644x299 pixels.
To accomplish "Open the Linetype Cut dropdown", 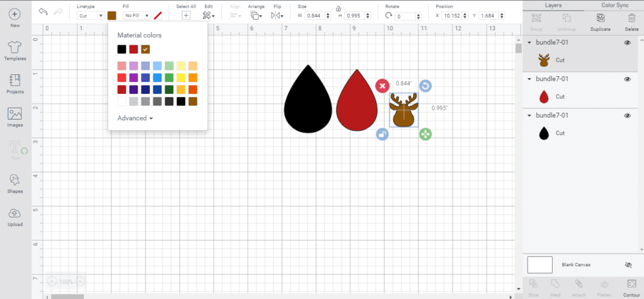I will 91,16.
